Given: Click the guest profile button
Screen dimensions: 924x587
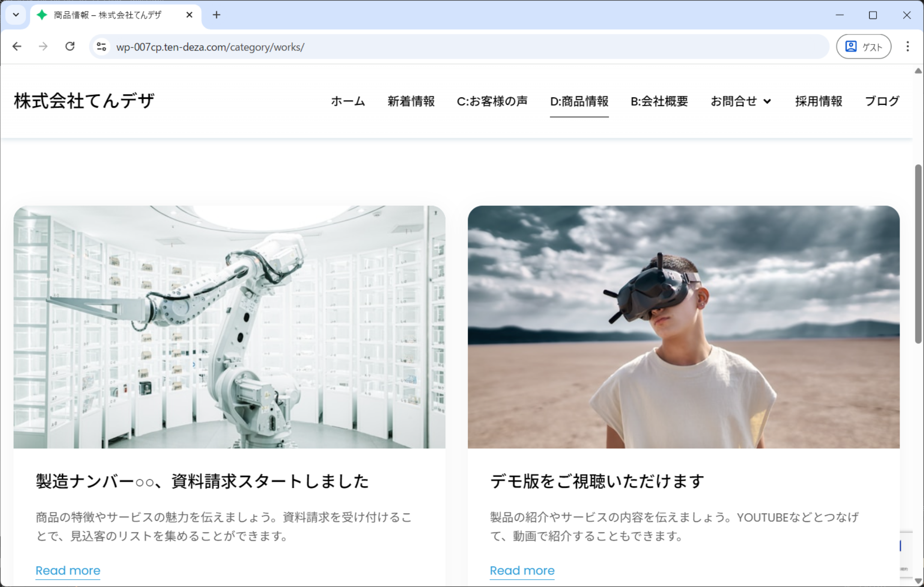Looking at the screenshot, I should (863, 47).
